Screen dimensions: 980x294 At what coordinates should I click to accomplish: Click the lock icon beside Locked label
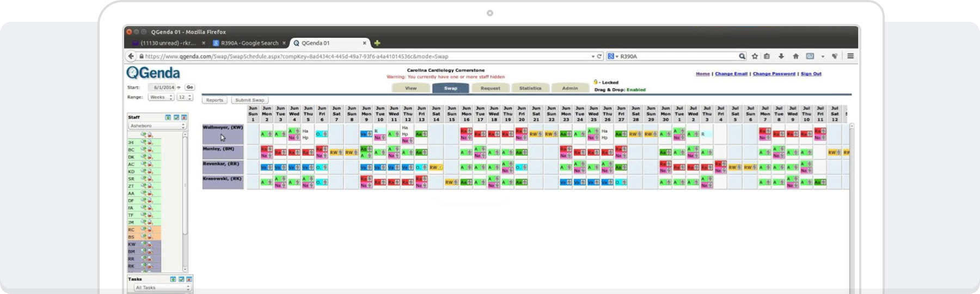596,82
